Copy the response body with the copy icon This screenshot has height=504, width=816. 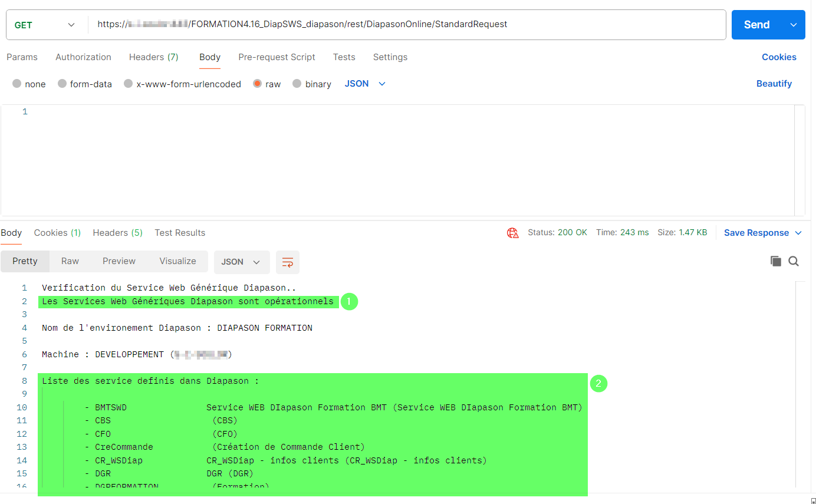(x=775, y=261)
